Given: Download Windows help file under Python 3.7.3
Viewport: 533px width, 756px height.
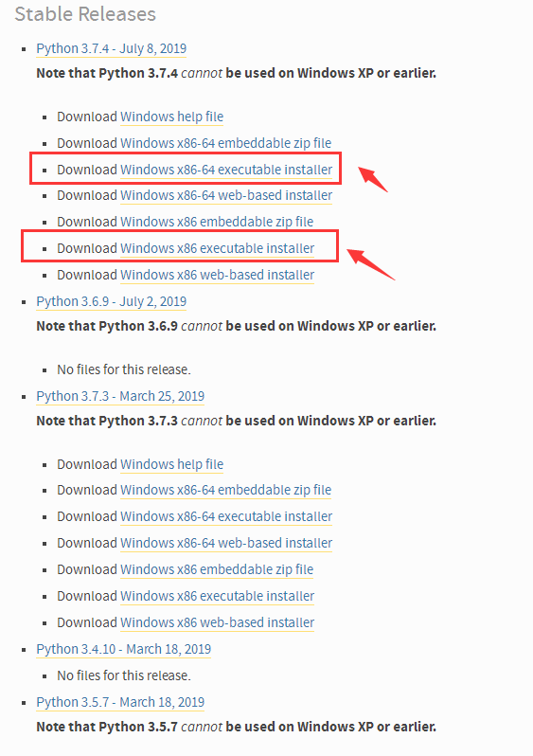Looking at the screenshot, I should click(171, 464).
